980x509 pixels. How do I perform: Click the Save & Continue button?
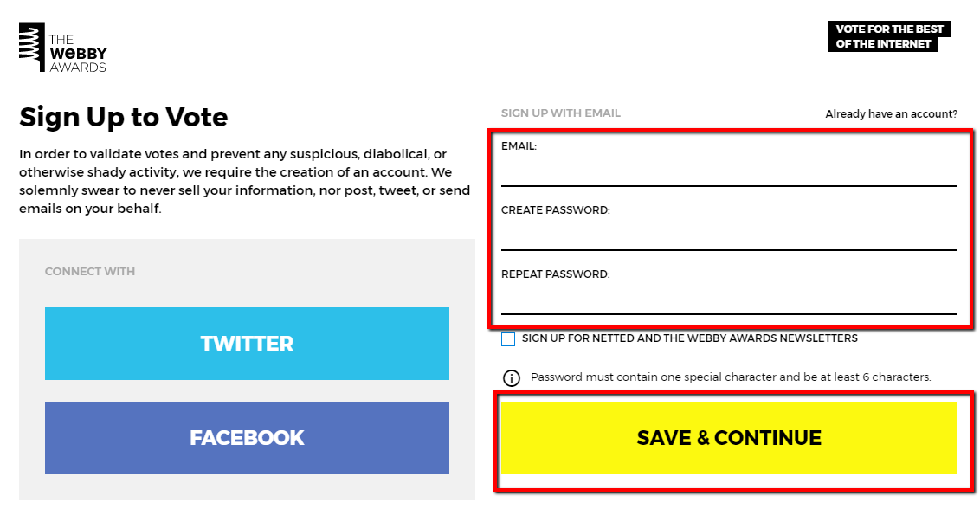(729, 438)
